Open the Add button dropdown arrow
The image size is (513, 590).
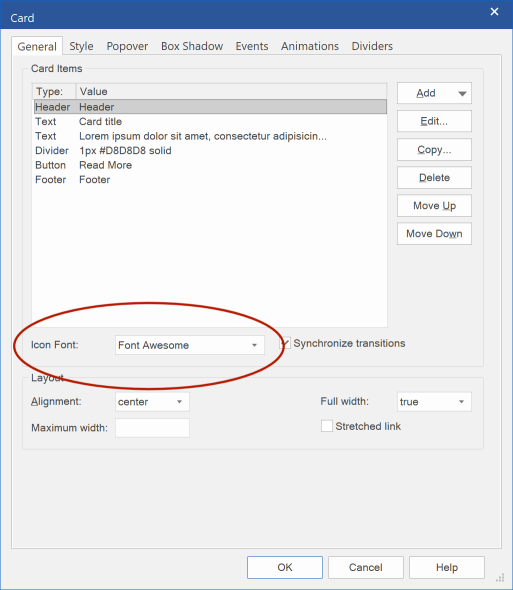click(462, 93)
